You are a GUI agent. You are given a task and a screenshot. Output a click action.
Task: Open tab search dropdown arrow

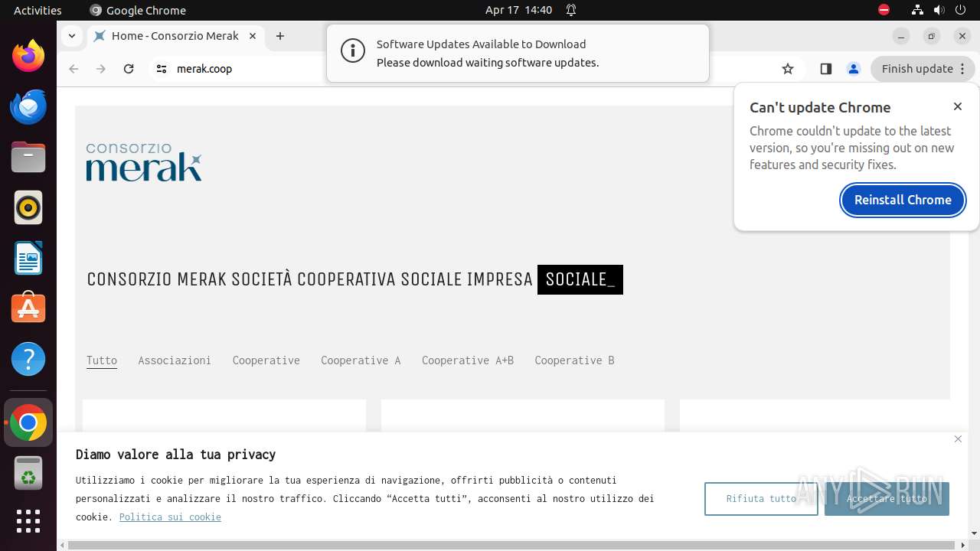pos(71,36)
